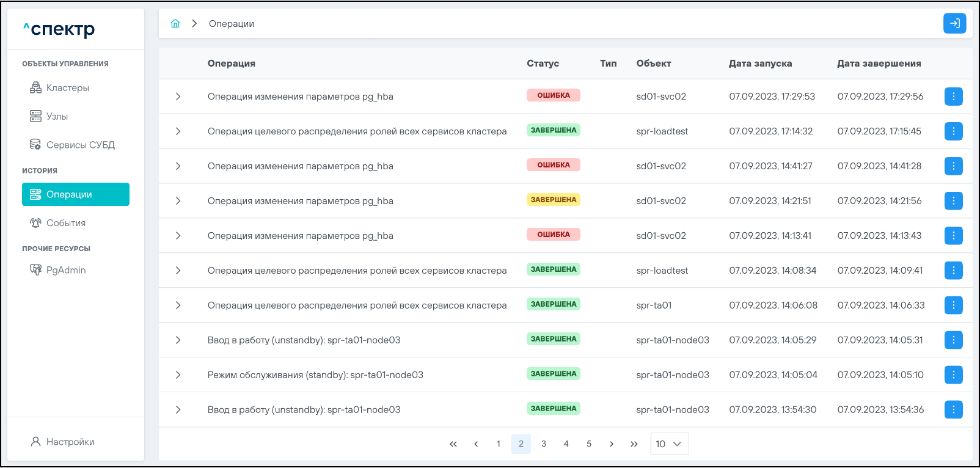Viewport: 980px width, 468px height.
Task: Launch PgAdmin from the sidebar
Action: pos(65,270)
